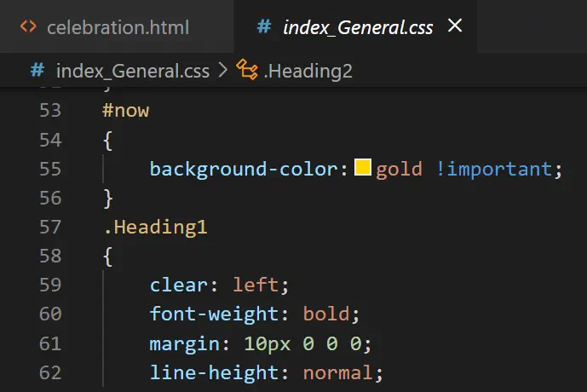587x392 pixels.
Task: Click the background-color property name
Action: point(244,170)
